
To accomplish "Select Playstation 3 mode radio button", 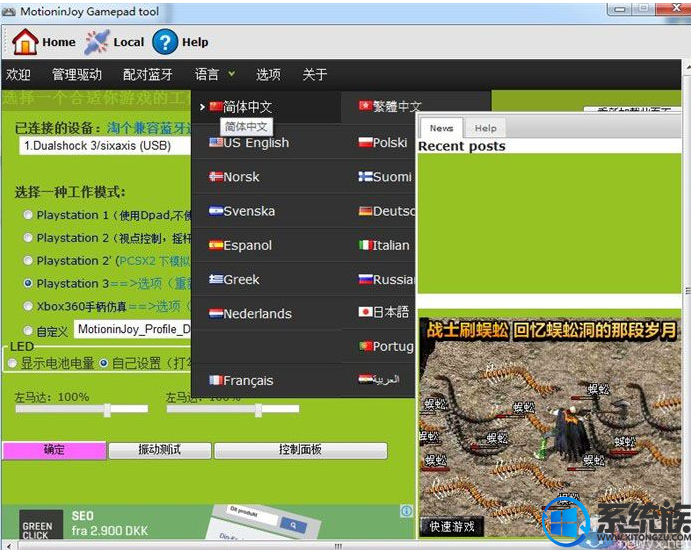I will click(28, 283).
